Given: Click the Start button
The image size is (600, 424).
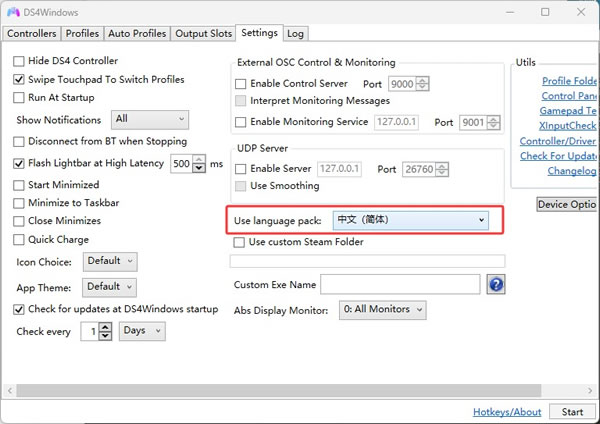Looking at the screenshot, I should tap(572, 412).
